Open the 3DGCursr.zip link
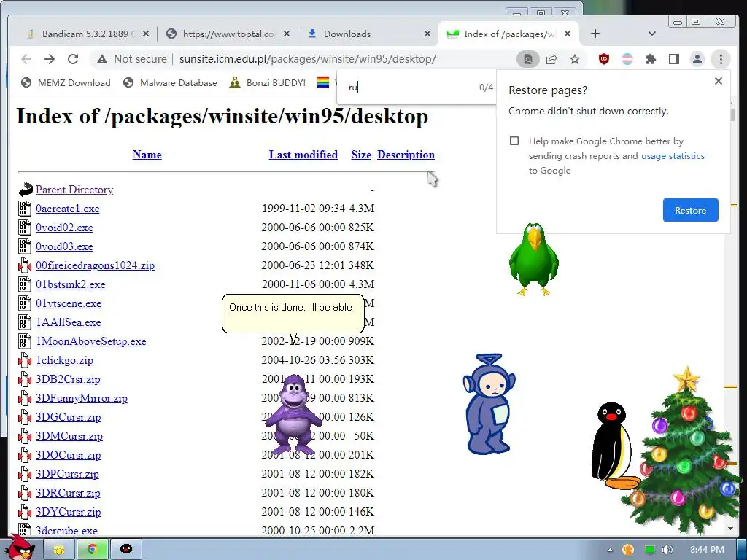The width and height of the screenshot is (747, 560). (x=68, y=417)
